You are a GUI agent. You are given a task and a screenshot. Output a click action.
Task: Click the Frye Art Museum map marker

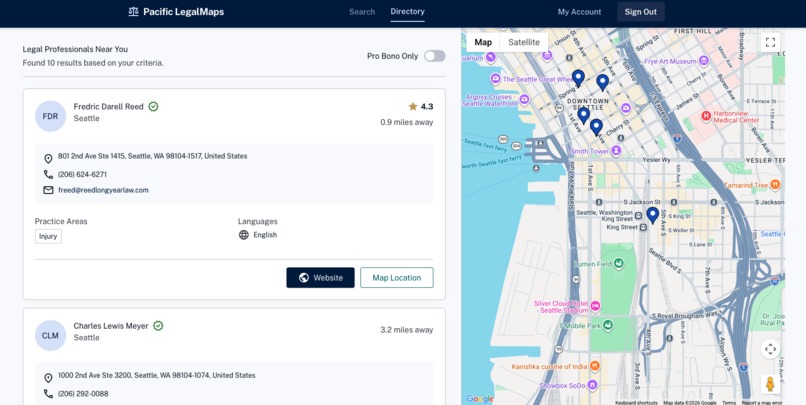point(704,61)
